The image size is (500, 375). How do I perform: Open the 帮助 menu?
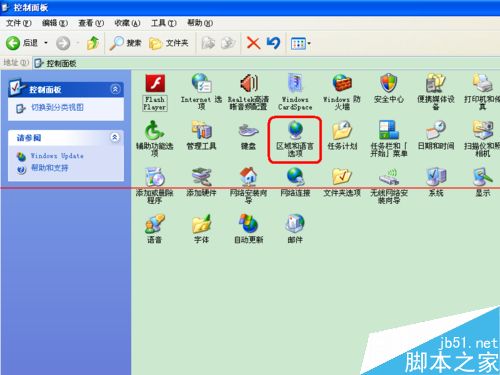click(200, 23)
